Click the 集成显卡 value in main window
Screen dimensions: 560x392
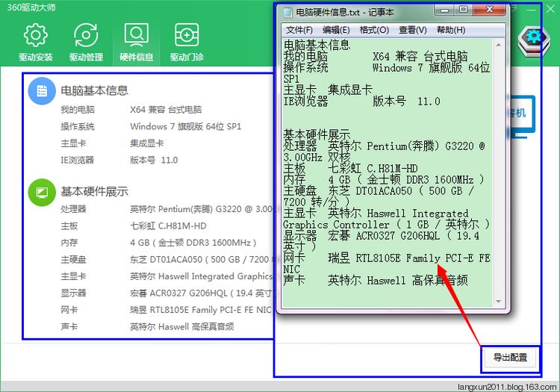click(x=147, y=143)
